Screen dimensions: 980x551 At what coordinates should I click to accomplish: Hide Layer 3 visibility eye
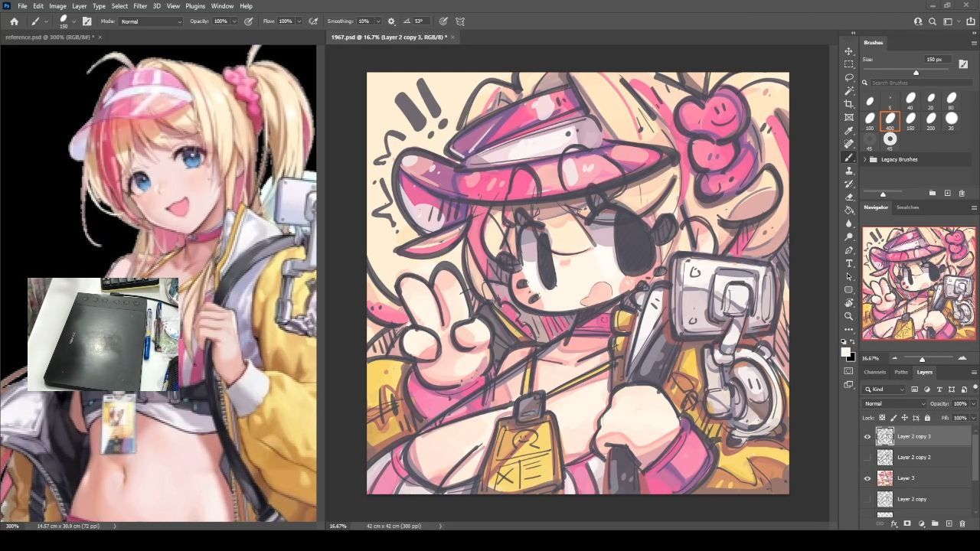point(867,478)
